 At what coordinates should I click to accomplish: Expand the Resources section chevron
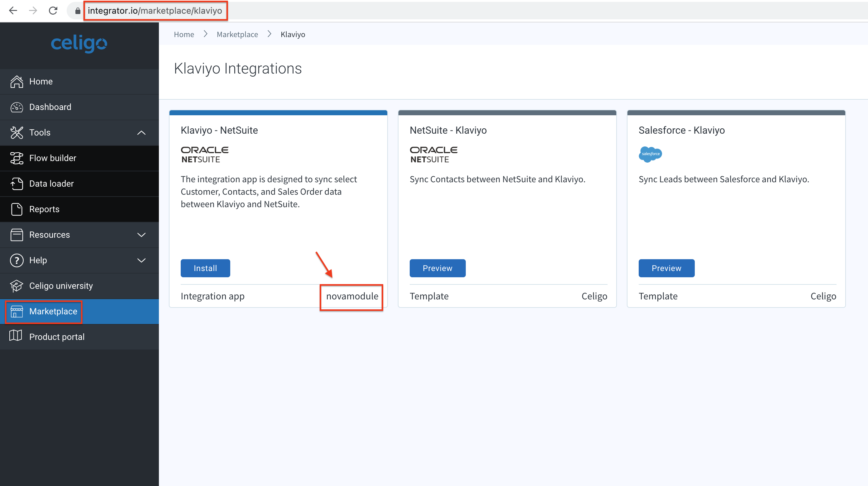coord(141,235)
